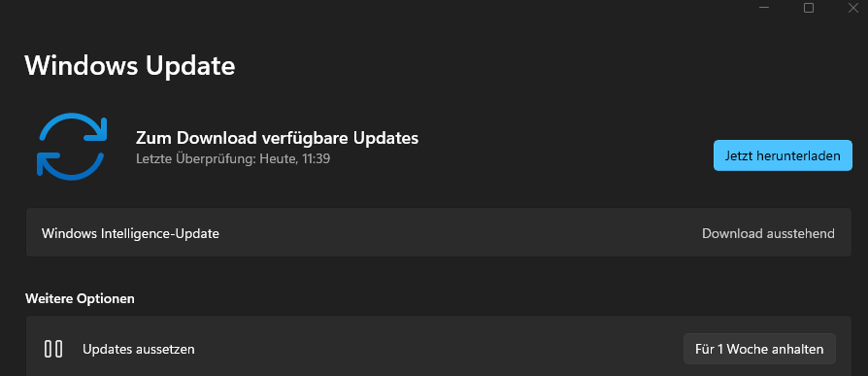Click the Heute, 11:39 check time
This screenshot has width=868, height=376.
295,159
